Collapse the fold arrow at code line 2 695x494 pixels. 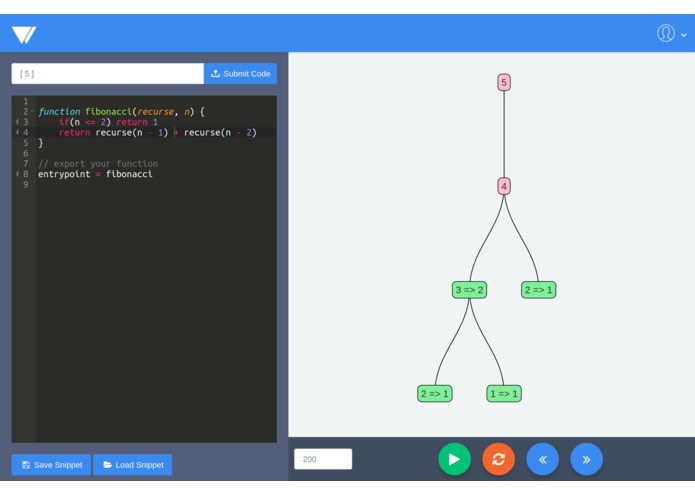coord(32,111)
